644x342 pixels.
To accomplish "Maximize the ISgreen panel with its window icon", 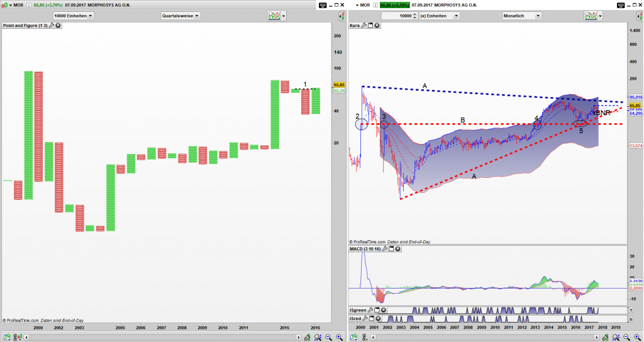I will click(377, 310).
